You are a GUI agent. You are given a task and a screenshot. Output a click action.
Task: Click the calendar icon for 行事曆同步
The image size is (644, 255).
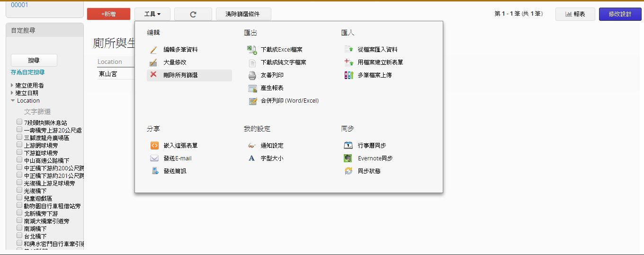coord(349,145)
